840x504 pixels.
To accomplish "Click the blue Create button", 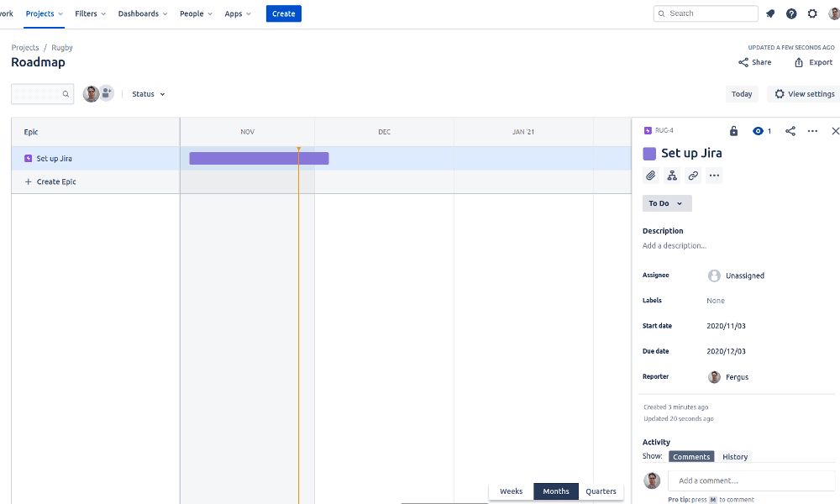I will click(x=283, y=14).
